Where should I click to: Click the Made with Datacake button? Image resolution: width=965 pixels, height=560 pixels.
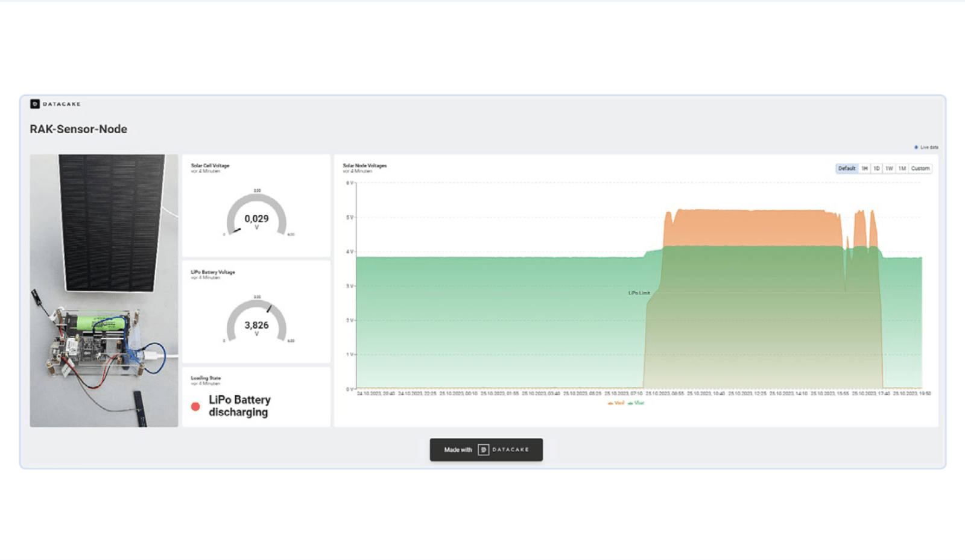[486, 450]
